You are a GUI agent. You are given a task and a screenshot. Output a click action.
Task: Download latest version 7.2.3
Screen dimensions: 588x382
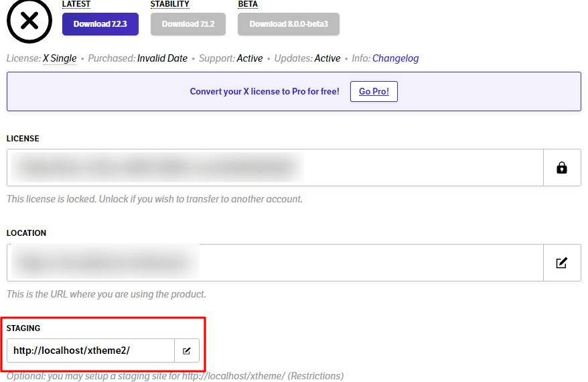[100, 24]
